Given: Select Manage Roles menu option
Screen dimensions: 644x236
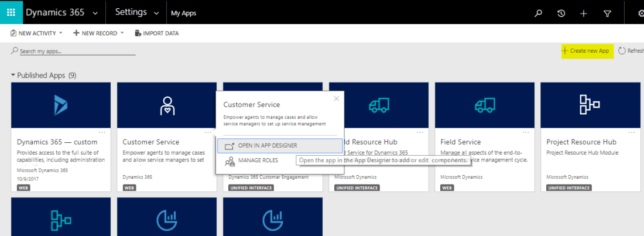Looking at the screenshot, I should click(x=258, y=160).
